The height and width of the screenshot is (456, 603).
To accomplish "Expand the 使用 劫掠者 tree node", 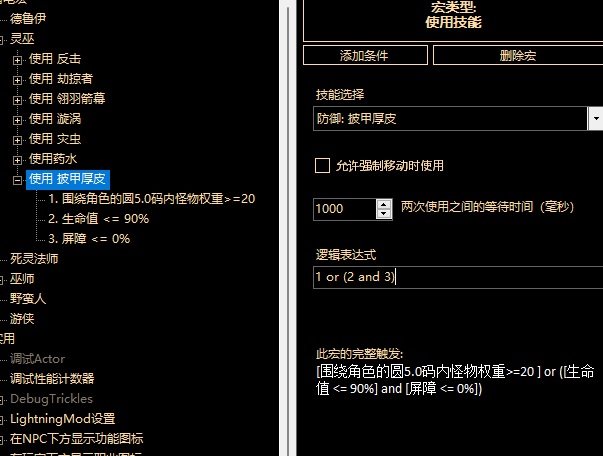I will tap(18, 79).
